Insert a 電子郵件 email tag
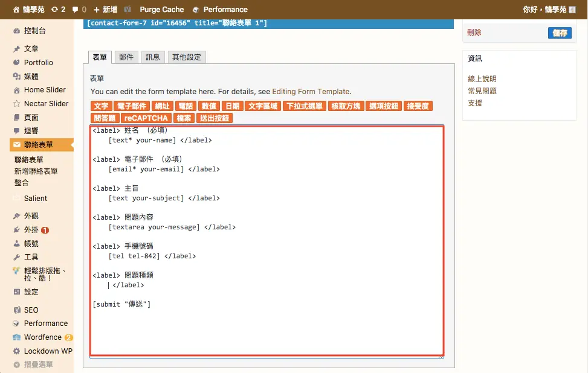The width and height of the screenshot is (588, 373). pyautogui.click(x=132, y=106)
